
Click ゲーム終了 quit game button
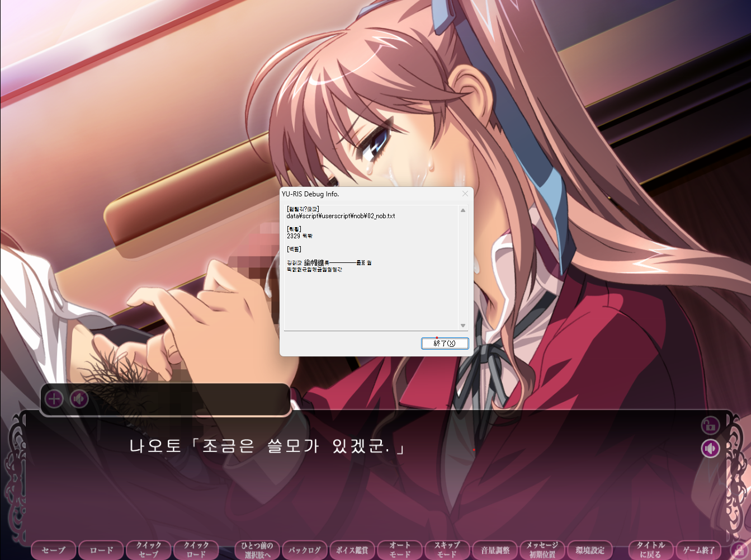coord(698,550)
